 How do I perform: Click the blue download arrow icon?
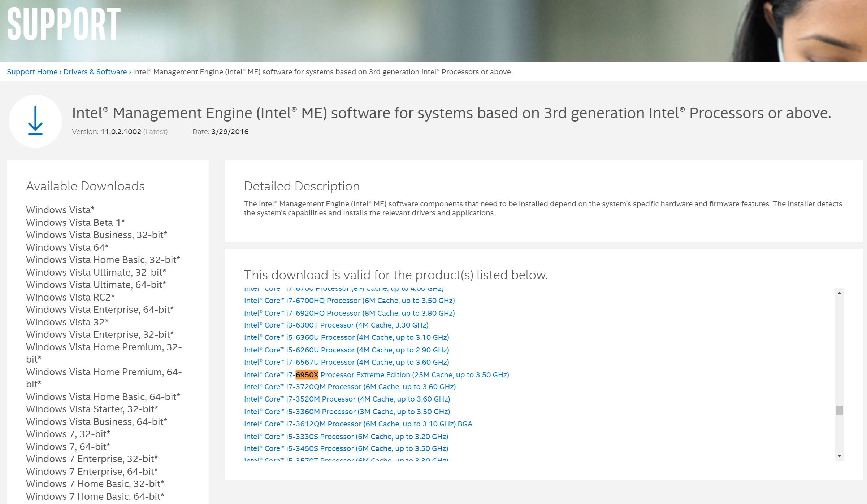tap(35, 121)
